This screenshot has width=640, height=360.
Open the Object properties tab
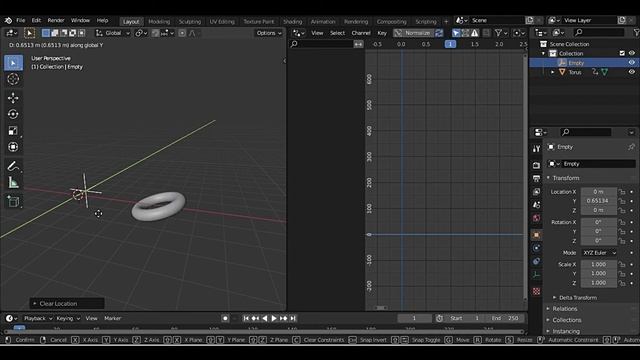tap(536, 235)
